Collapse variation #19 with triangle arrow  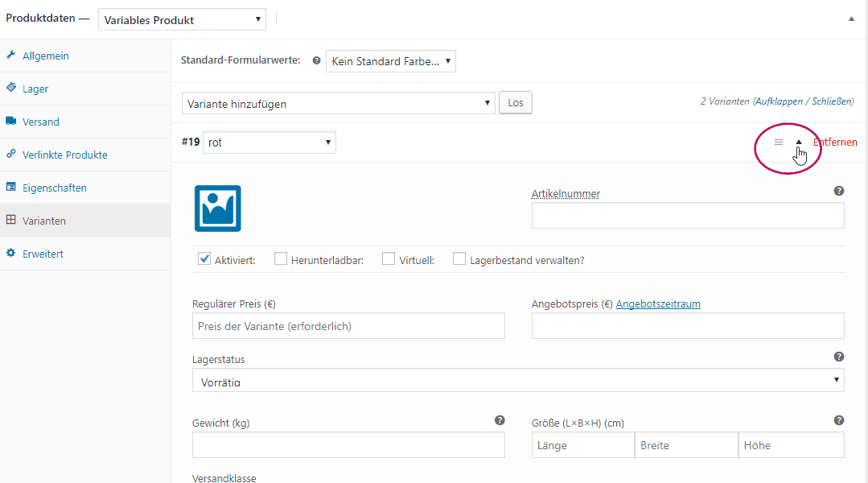pyautogui.click(x=799, y=142)
